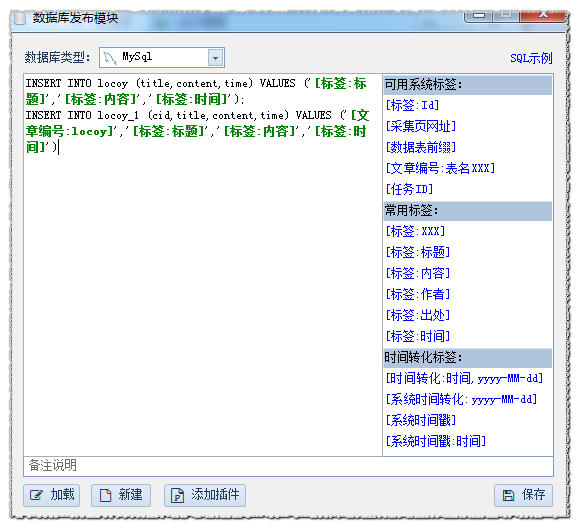Screen dimensions: 579x528
Task: Insert the [采集页网址] tag
Action: pos(421,126)
